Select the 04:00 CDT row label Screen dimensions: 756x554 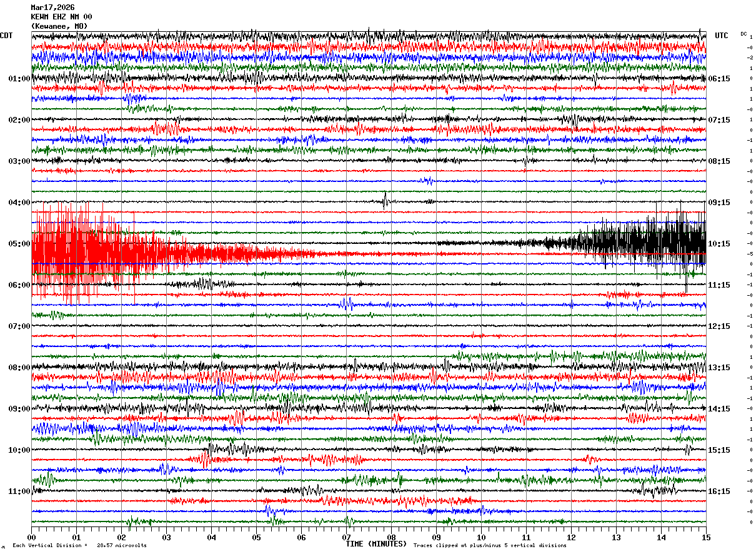19,203
